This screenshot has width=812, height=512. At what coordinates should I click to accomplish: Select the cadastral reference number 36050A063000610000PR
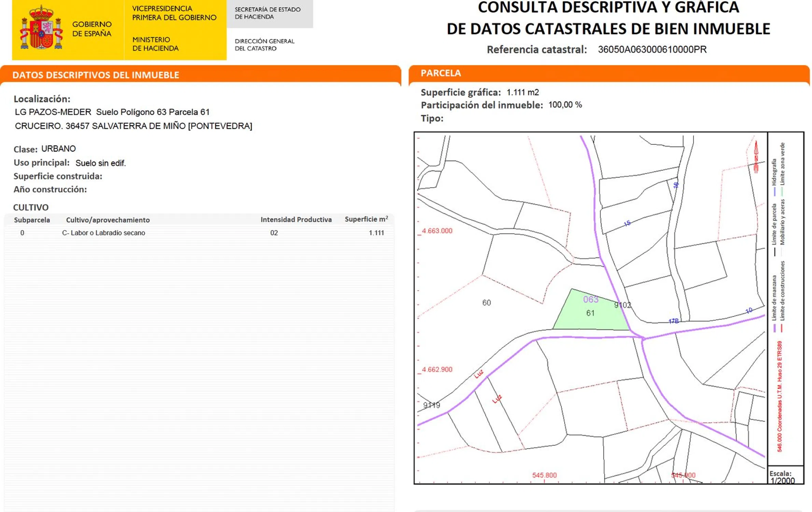pos(652,49)
